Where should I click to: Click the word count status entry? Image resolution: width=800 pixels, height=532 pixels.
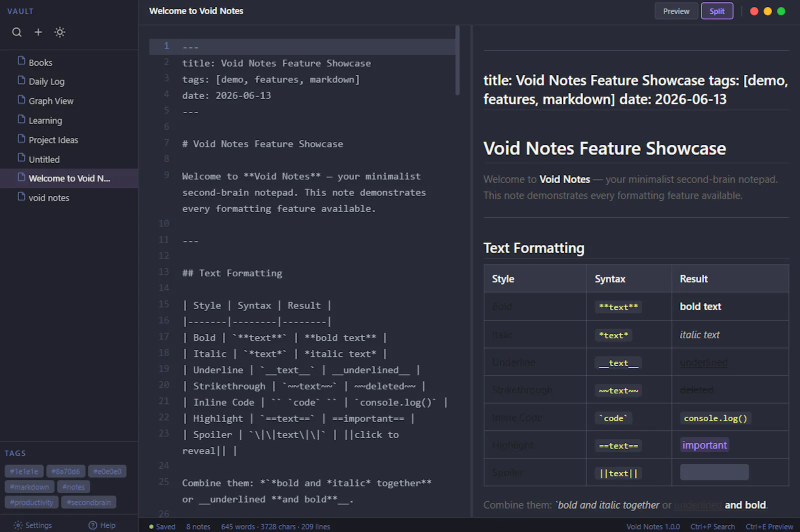(x=275, y=526)
